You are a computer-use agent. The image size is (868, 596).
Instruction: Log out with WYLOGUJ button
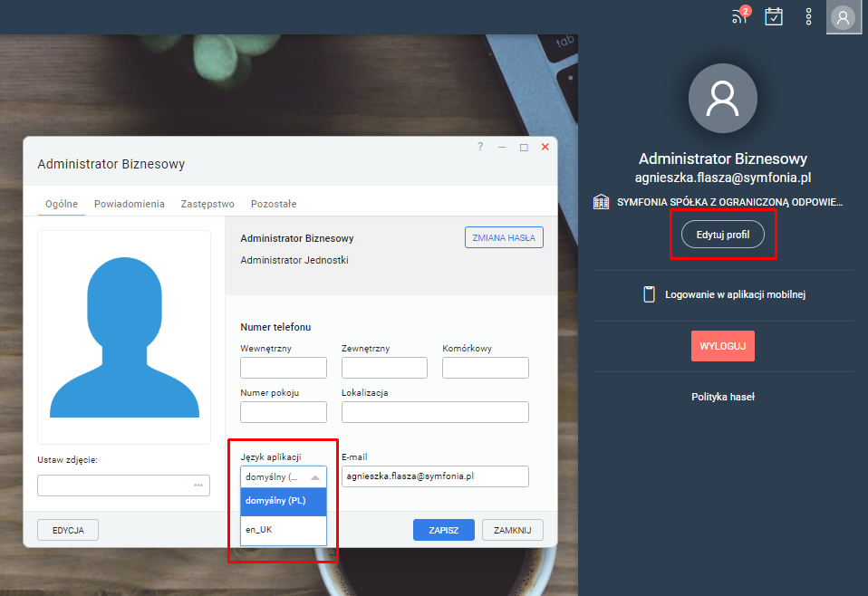click(722, 346)
